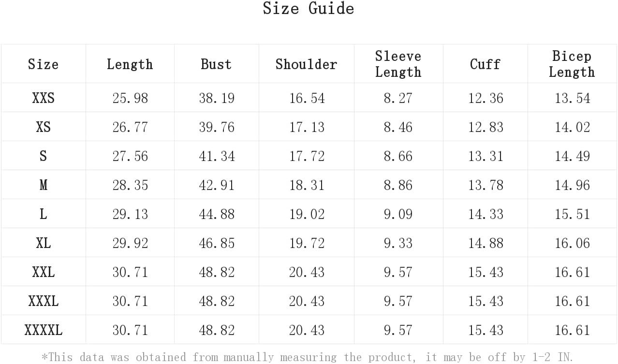This screenshot has width=618, height=364.
Task: Click the Shoulder column header
Action: pos(306,64)
